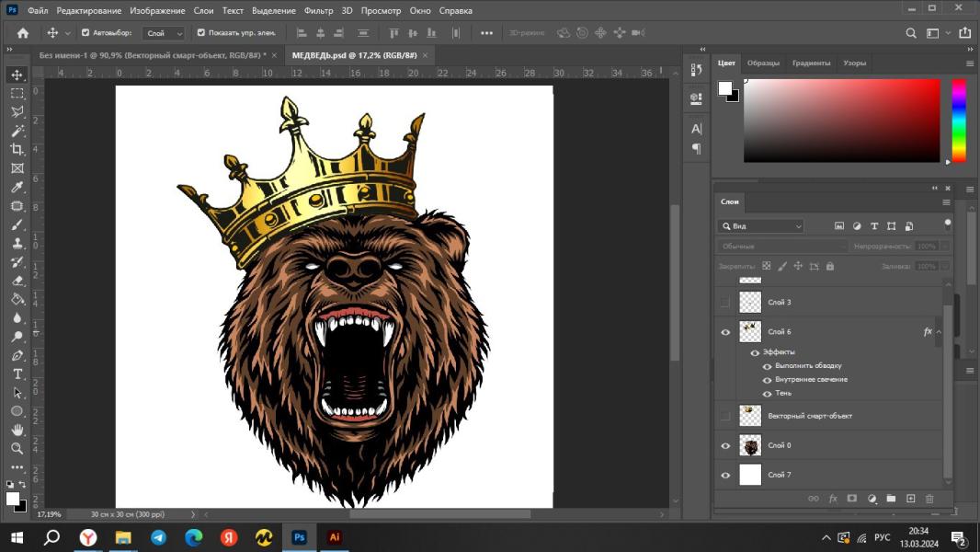This screenshot has height=552, width=980.
Task: Uncheck the Автовыбор checkbox
Action: (x=85, y=32)
